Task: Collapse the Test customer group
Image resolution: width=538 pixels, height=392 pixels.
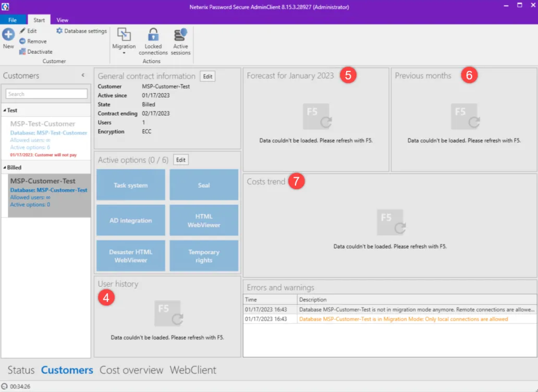Action: tap(5, 110)
